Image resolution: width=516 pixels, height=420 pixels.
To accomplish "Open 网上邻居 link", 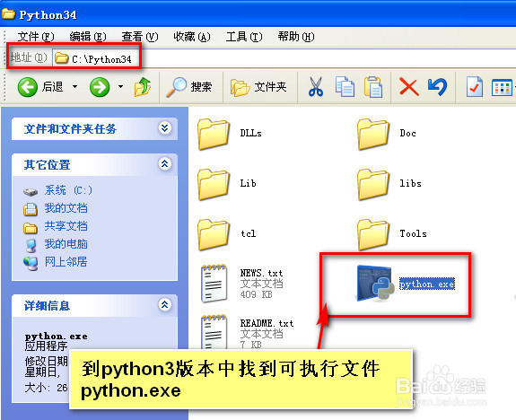I will click(x=66, y=262).
